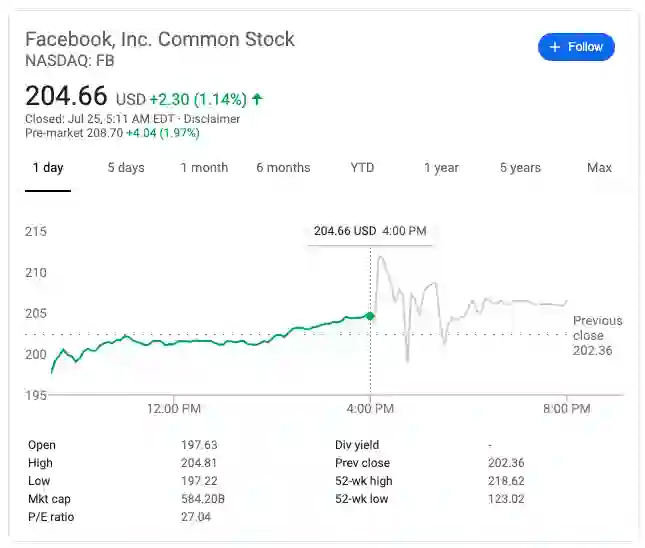The image size is (645, 548).
Task: Open the 5 years chart tab
Action: (x=520, y=168)
